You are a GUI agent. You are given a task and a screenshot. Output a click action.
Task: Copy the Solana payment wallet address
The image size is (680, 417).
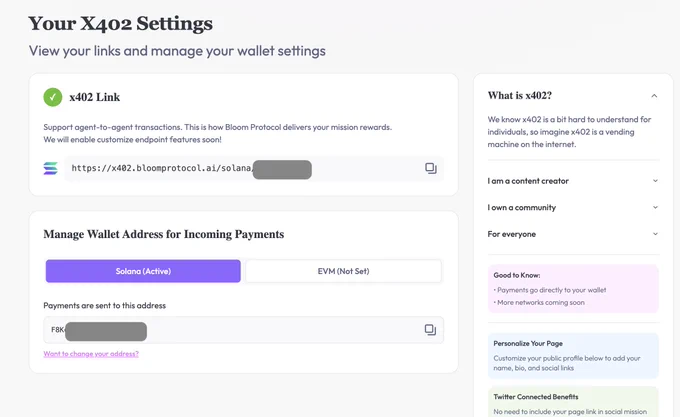pos(430,330)
